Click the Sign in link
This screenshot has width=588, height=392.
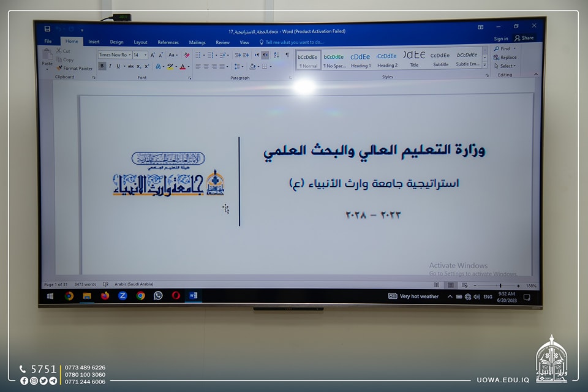point(501,38)
